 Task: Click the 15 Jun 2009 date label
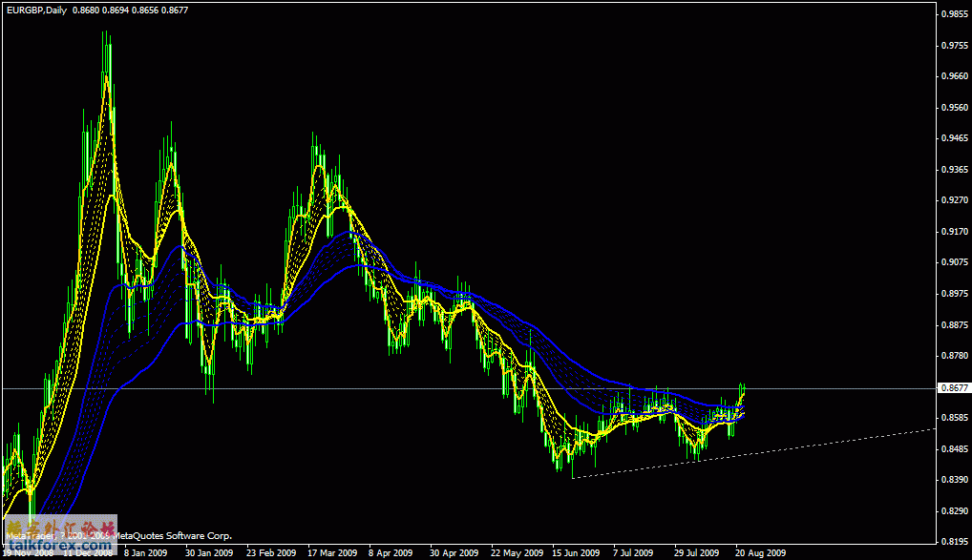coord(576,552)
